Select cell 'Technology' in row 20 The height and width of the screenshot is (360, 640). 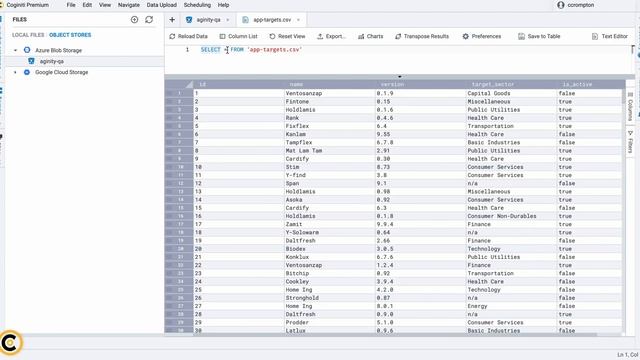[x=512, y=249]
